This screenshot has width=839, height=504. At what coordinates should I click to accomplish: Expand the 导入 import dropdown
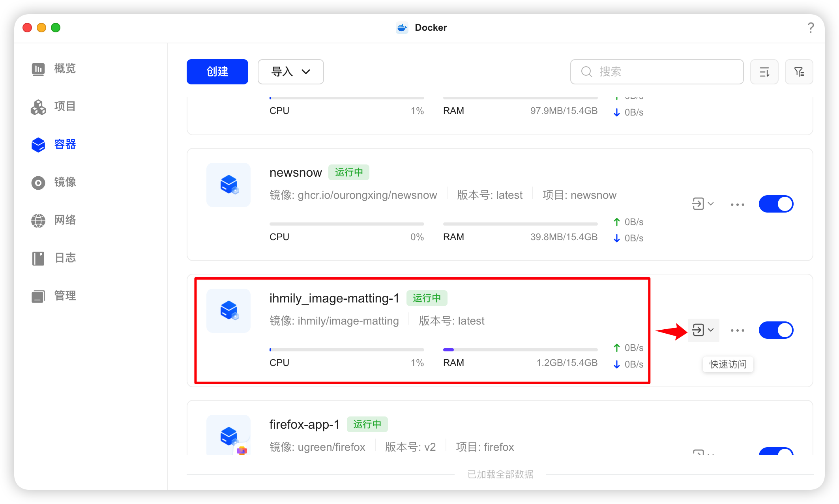pyautogui.click(x=290, y=72)
